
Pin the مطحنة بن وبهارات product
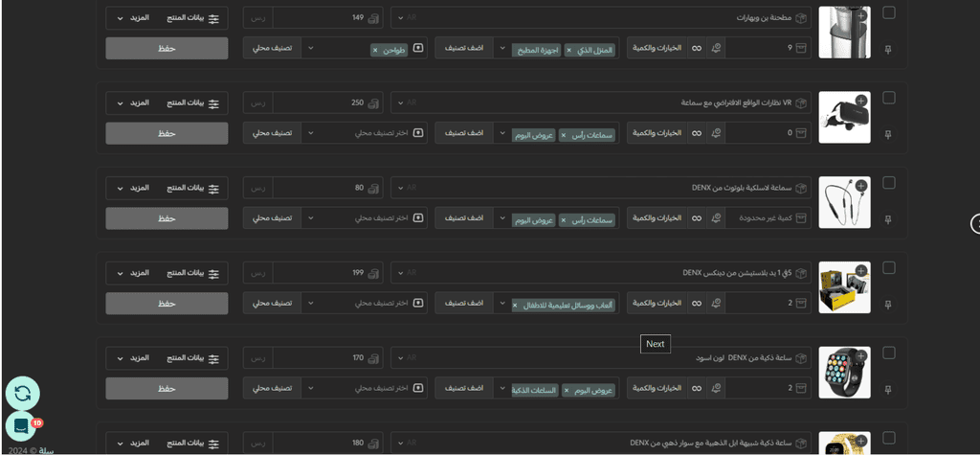pyautogui.click(x=888, y=50)
